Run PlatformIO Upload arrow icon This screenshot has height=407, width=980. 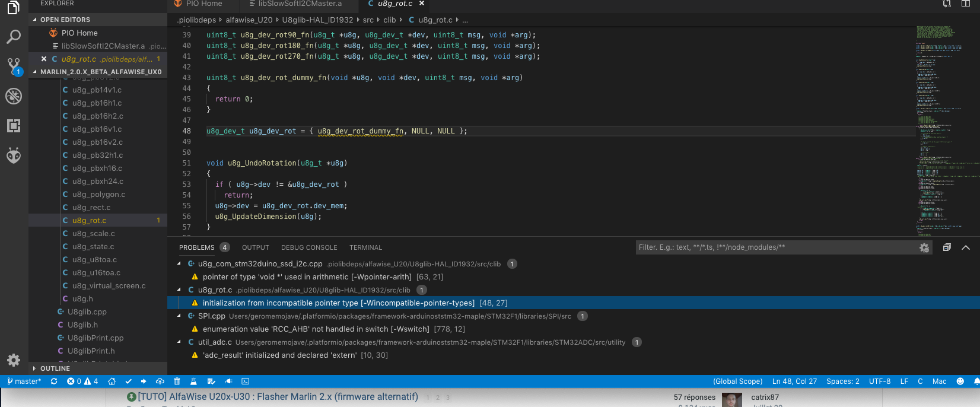coord(144,381)
